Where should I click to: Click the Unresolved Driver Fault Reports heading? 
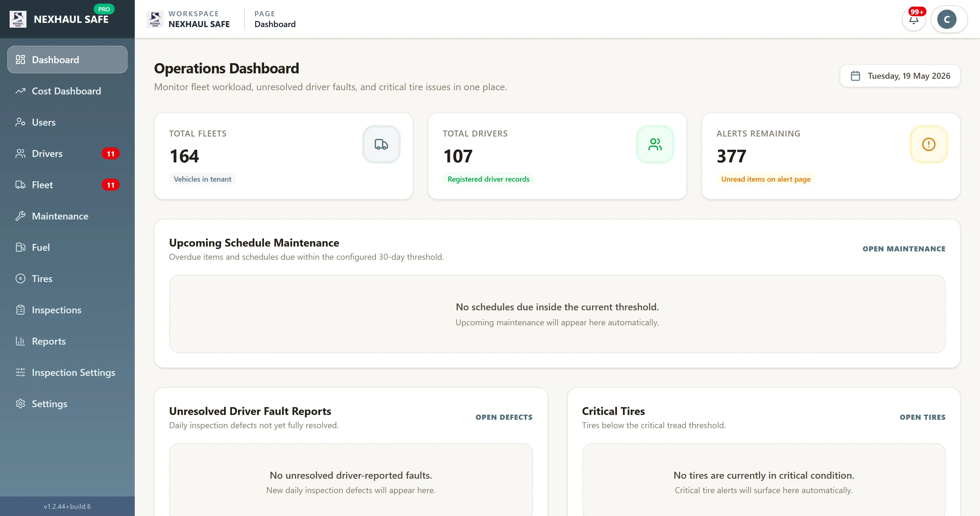point(250,411)
